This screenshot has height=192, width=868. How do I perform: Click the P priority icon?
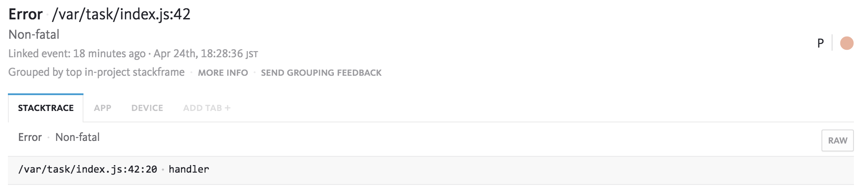coord(820,44)
